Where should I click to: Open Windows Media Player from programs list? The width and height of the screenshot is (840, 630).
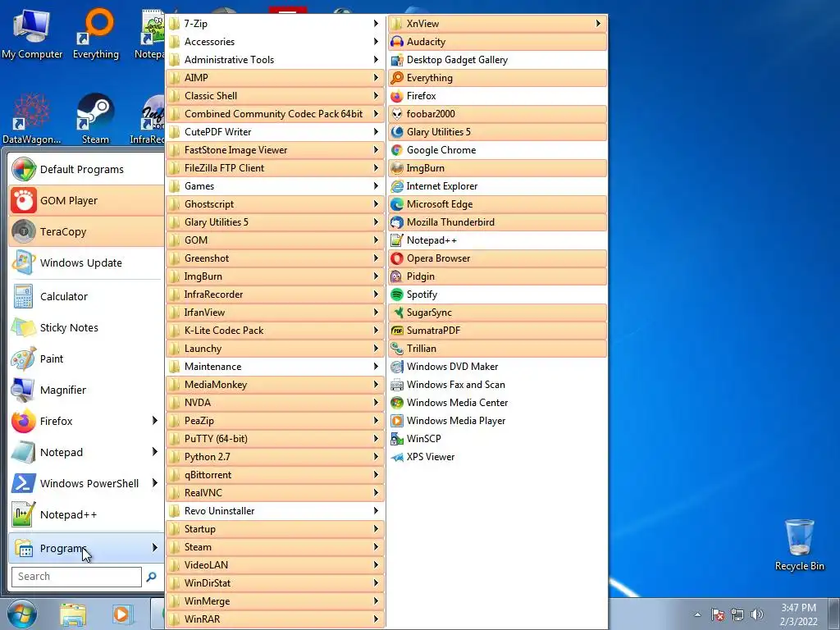coord(497,421)
